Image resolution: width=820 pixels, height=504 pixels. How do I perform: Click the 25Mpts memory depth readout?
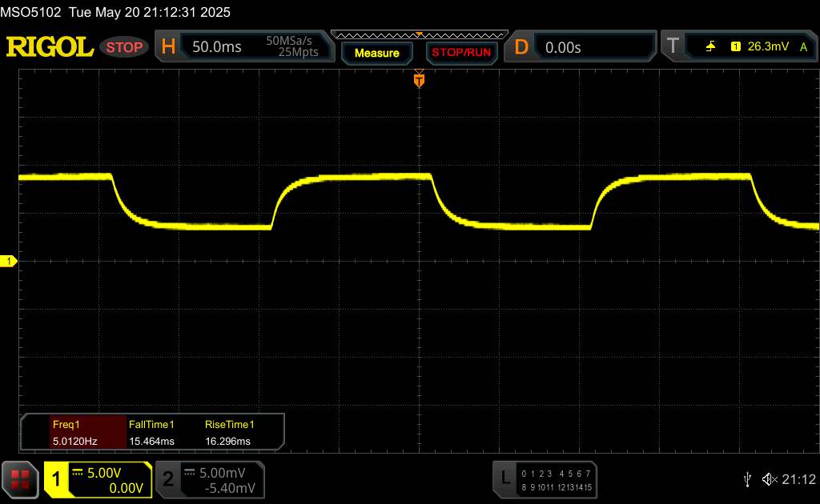[298, 52]
